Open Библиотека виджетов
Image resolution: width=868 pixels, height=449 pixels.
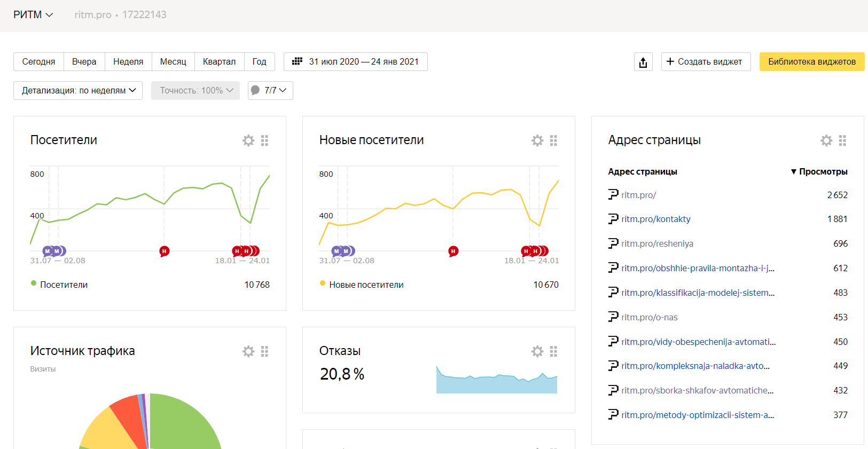(812, 62)
